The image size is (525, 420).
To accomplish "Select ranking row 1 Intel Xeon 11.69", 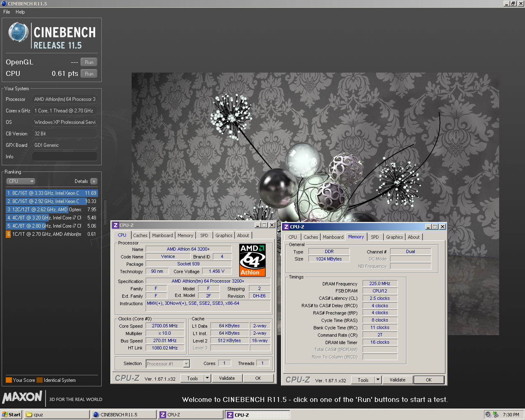I will (x=52, y=193).
